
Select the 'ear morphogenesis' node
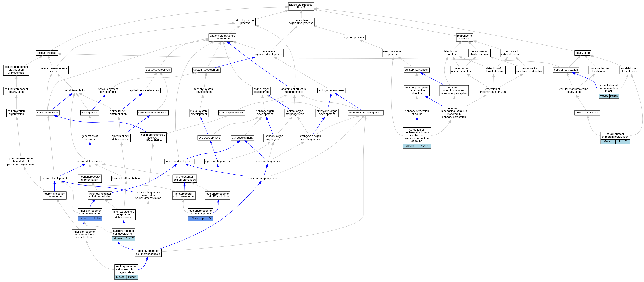click(x=268, y=161)
